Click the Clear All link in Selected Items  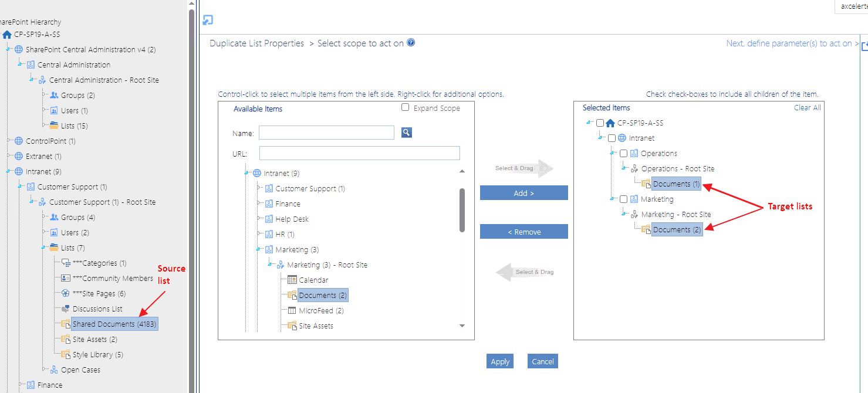pos(807,107)
